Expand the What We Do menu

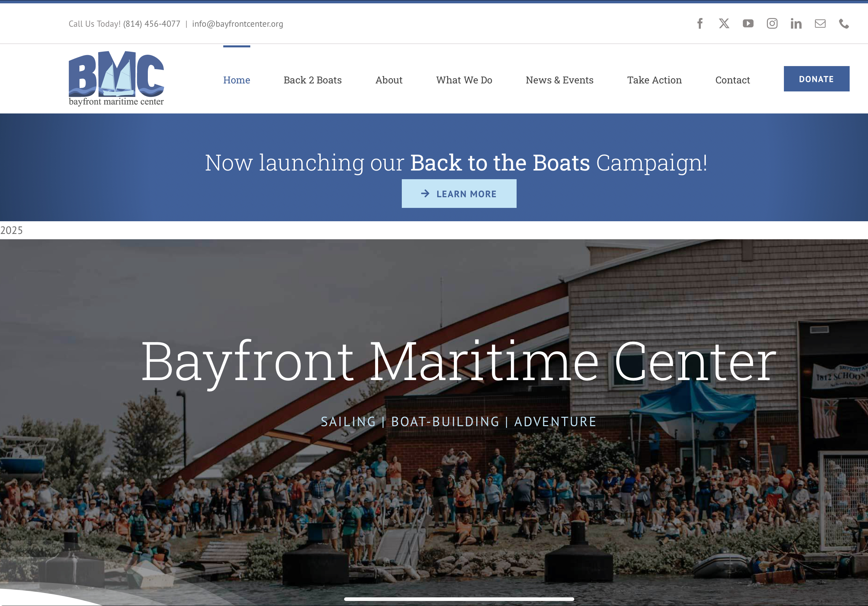tap(464, 80)
